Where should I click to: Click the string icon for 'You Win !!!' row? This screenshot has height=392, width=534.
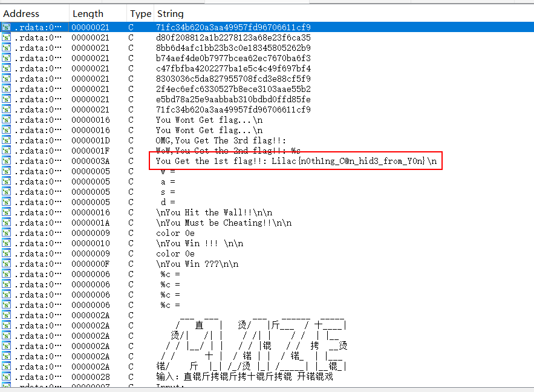(7, 243)
